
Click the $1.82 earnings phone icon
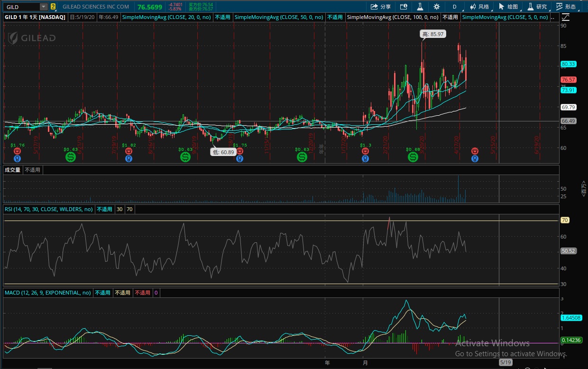129,151
